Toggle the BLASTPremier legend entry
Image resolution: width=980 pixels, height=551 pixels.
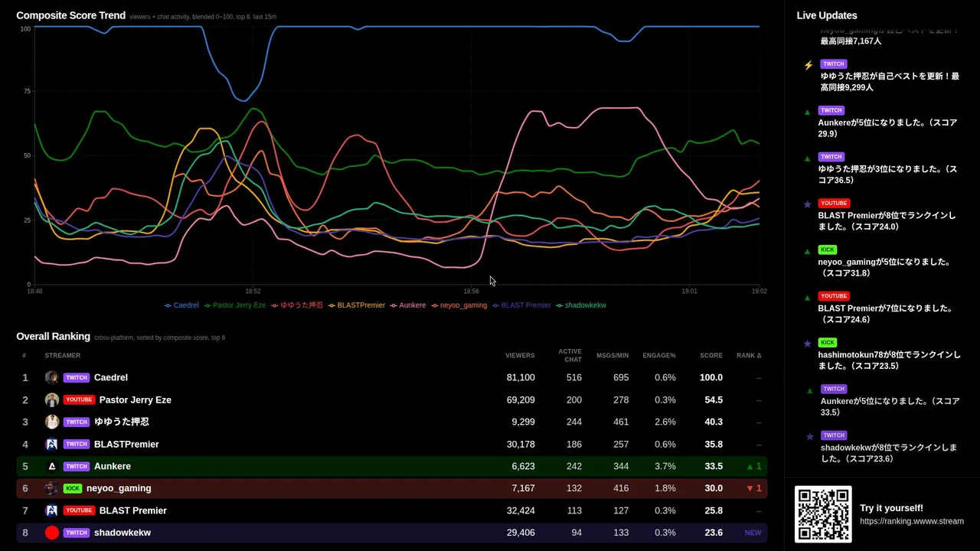(x=356, y=305)
